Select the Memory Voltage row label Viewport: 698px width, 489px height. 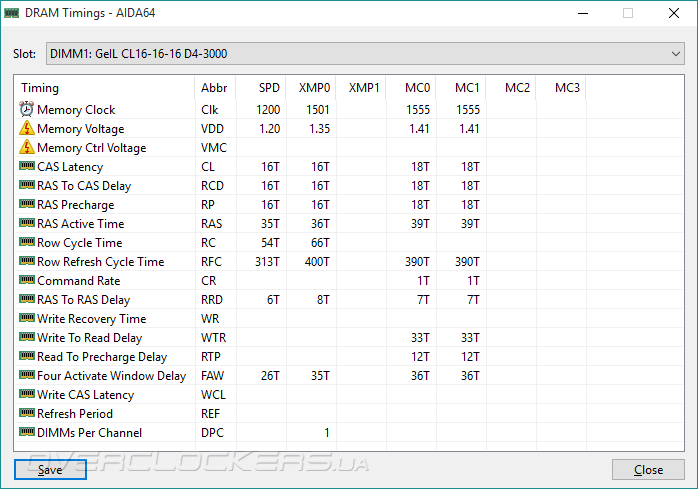(x=81, y=129)
